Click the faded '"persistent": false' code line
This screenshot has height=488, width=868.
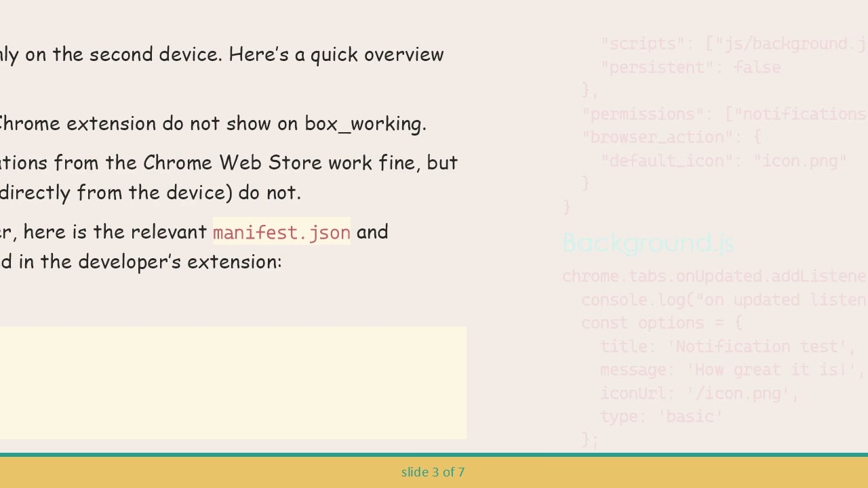690,68
